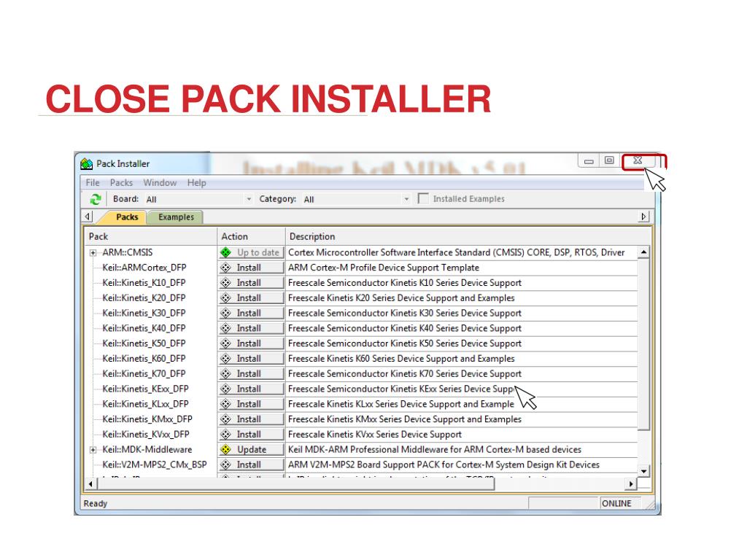Select Keil::ARMCortex_DFP pack row
This screenshot has width=747, height=560.
144,268
